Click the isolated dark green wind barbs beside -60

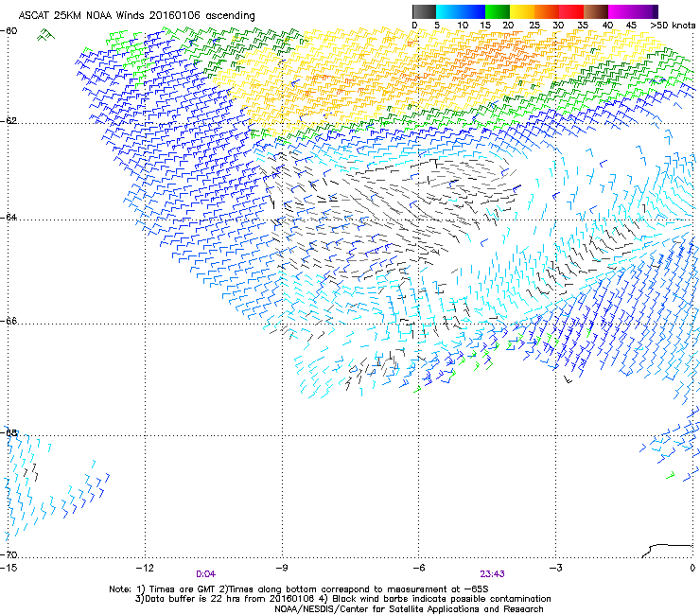[46, 35]
